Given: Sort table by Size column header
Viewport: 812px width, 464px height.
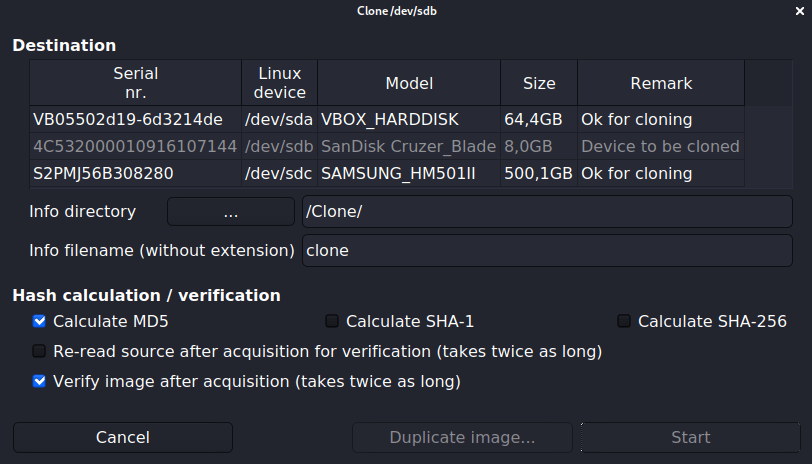Looking at the screenshot, I should coord(539,83).
